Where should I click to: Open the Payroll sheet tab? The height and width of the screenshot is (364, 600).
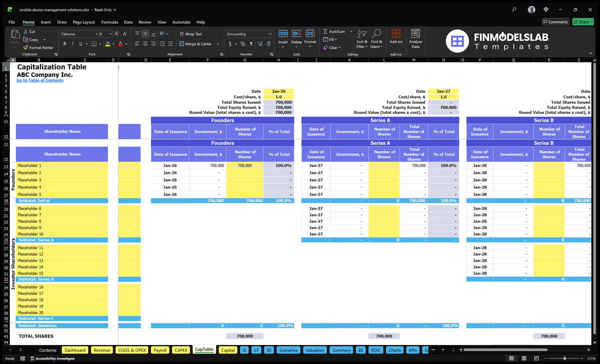pyautogui.click(x=160, y=350)
